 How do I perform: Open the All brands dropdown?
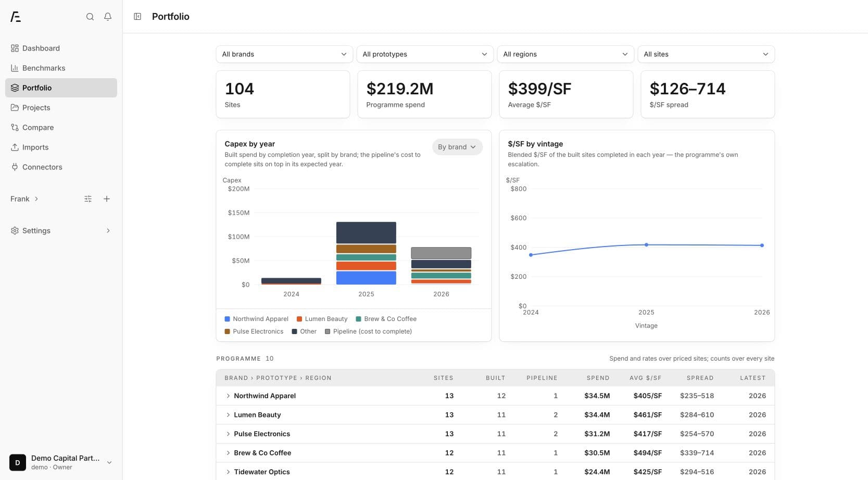[x=284, y=54]
